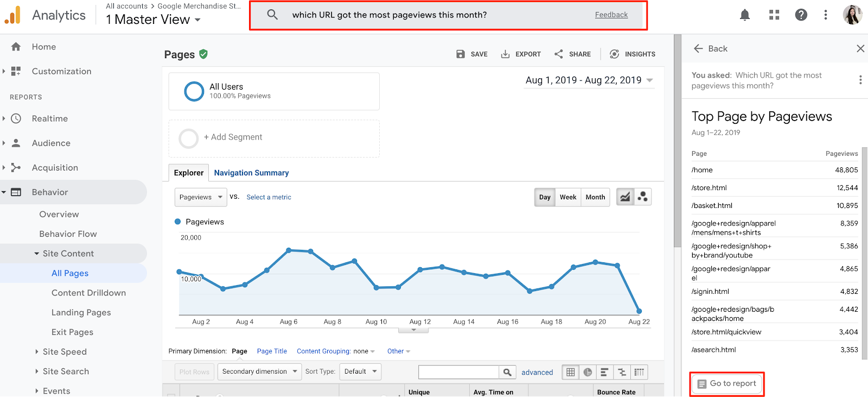Click the Realtime clock icon
This screenshot has height=397, width=868.
point(16,118)
